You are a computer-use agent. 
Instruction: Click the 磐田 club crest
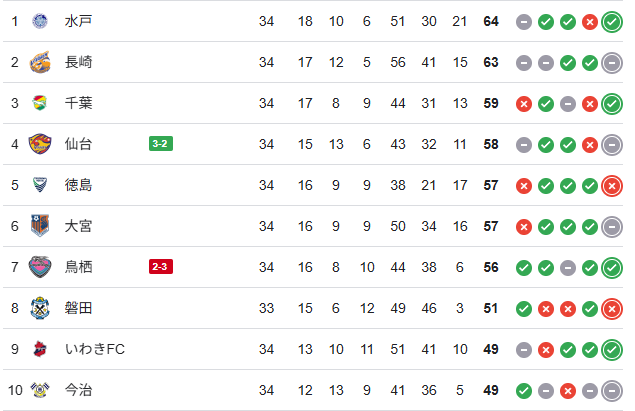coord(40,308)
